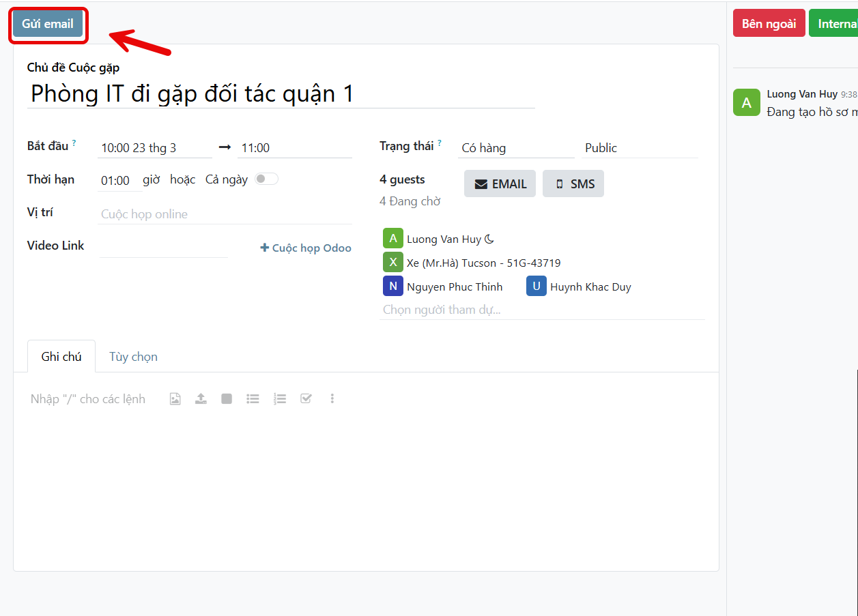858x616 pixels.
Task: Click the EMAIL button for guests
Action: click(x=500, y=184)
